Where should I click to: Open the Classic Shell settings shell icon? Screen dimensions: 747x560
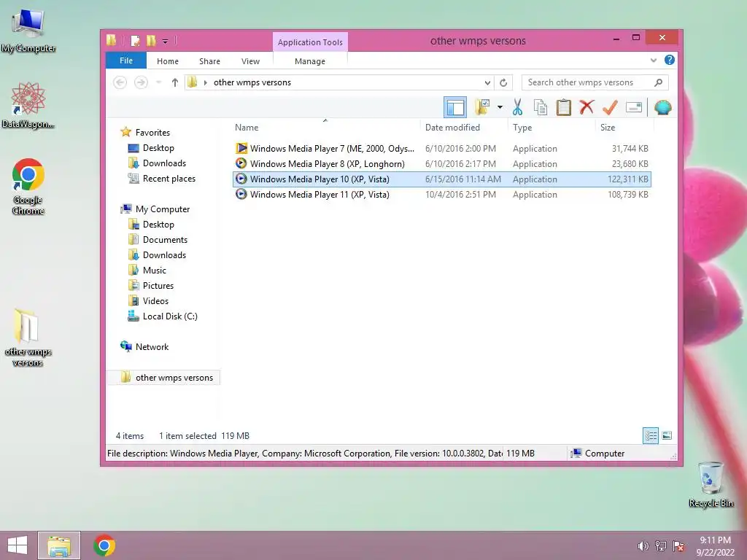[x=662, y=107]
